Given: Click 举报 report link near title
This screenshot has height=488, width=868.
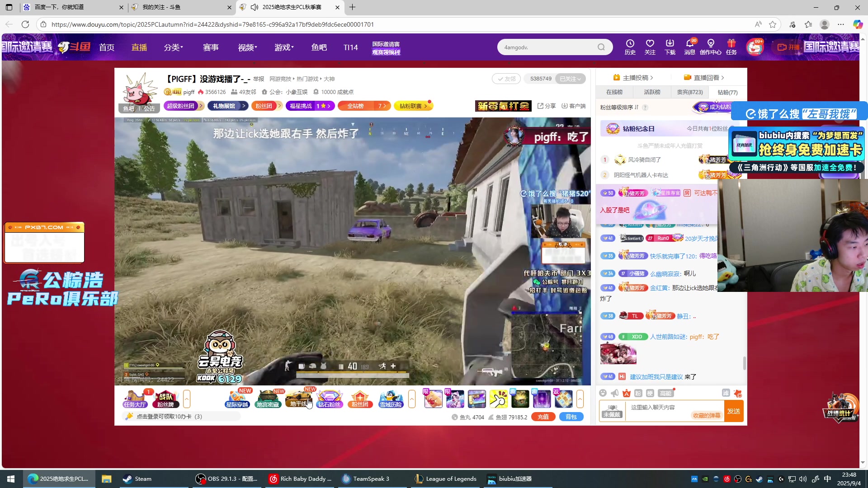Looking at the screenshot, I should click(x=259, y=79).
